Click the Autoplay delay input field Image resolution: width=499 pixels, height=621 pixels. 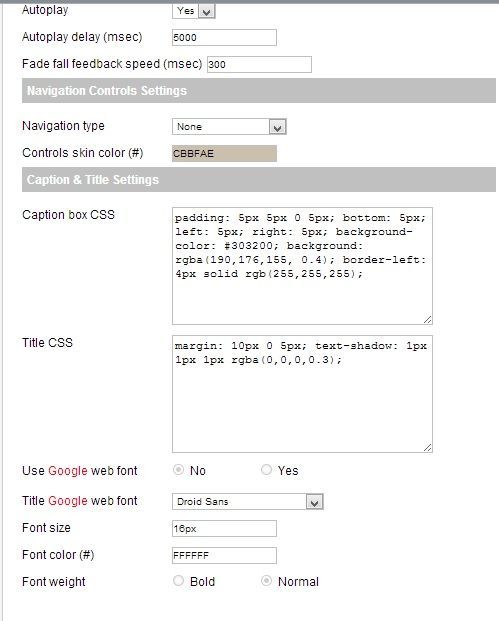224,38
